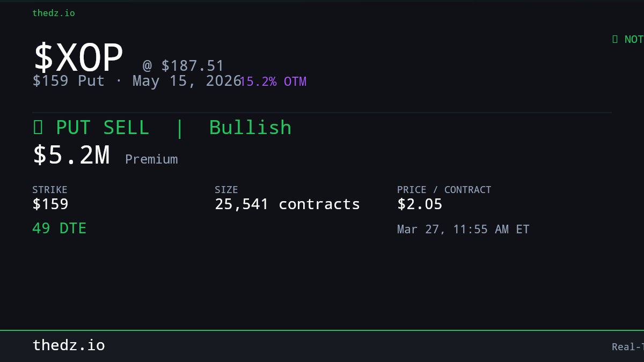The width and height of the screenshot is (644, 362).
Task: Click the $5.2M premium amount
Action: coord(71,155)
